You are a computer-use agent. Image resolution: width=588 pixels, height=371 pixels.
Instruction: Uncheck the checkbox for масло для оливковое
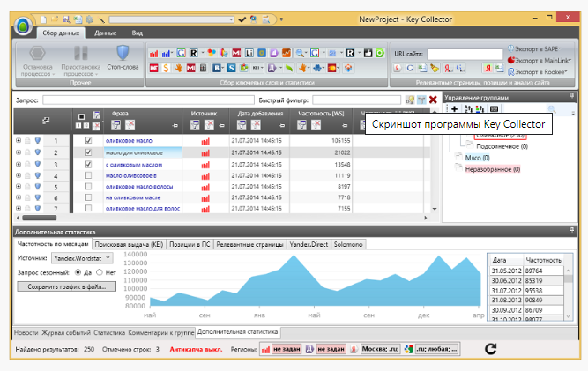(88, 152)
